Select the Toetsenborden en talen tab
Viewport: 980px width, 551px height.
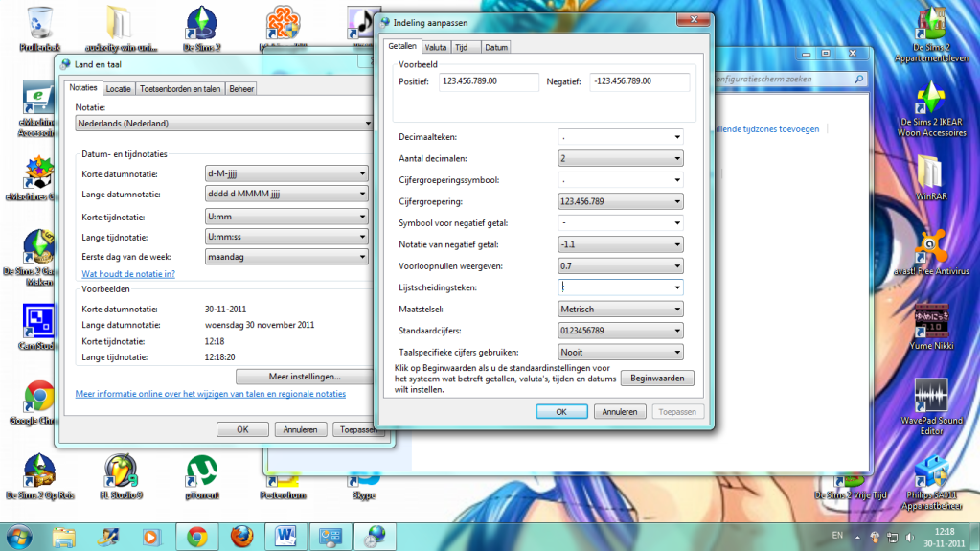(x=180, y=89)
